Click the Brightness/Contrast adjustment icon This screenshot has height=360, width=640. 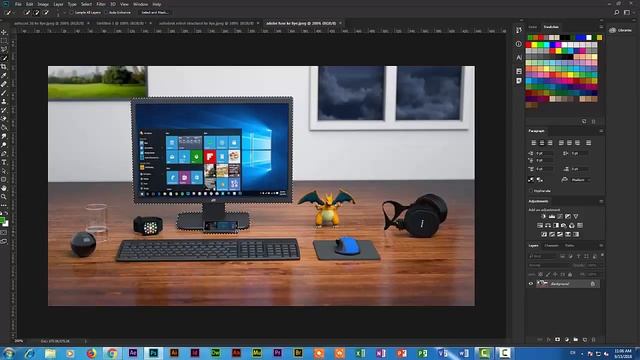pos(544,216)
